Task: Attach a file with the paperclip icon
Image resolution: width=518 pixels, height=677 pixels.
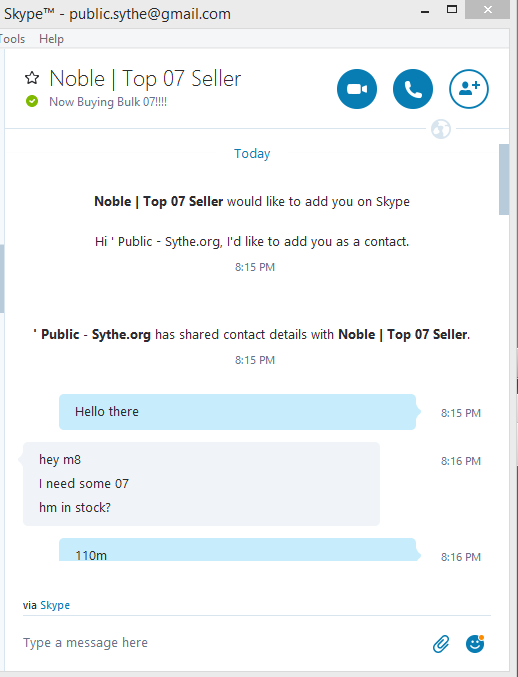Action: [441, 644]
